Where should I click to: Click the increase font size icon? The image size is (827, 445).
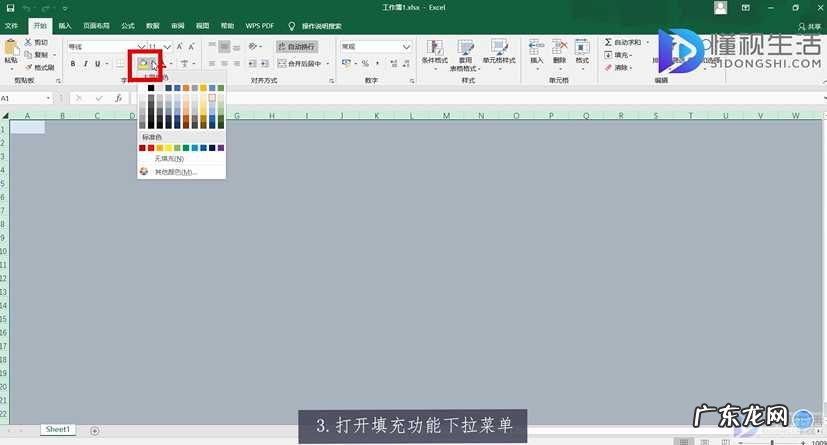point(179,47)
